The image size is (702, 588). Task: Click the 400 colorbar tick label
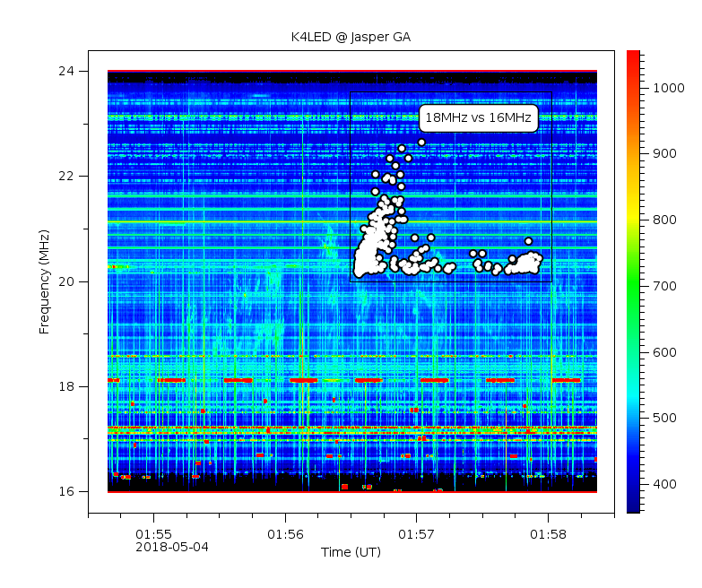point(663,485)
